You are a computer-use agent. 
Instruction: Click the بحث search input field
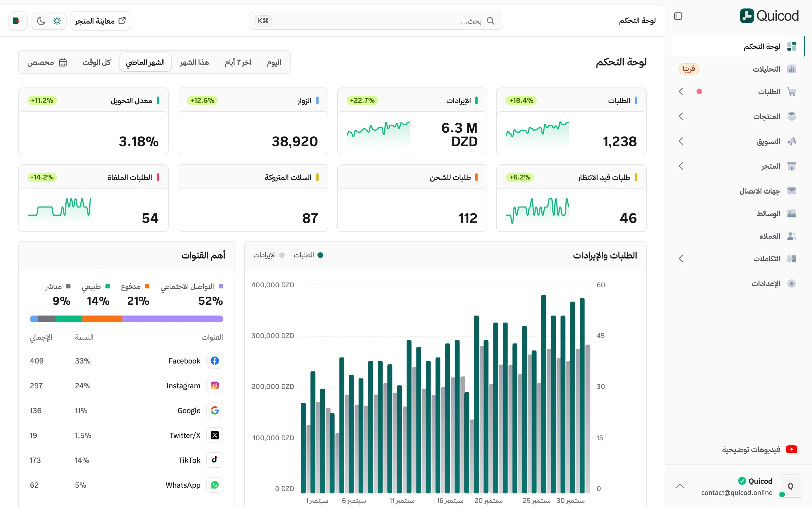coord(375,21)
